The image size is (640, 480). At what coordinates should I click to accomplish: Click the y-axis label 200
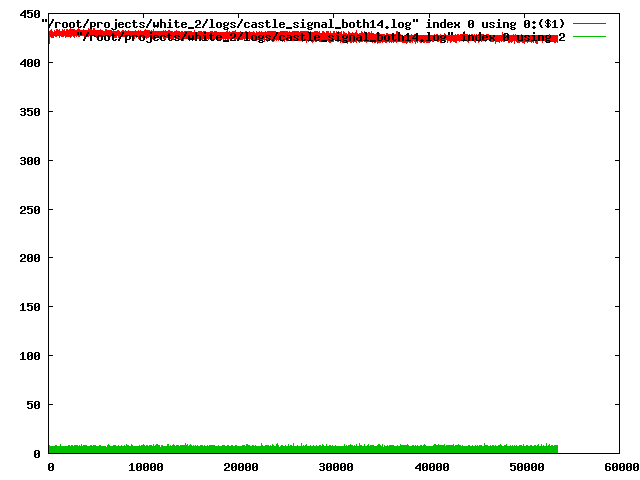[x=30, y=258]
